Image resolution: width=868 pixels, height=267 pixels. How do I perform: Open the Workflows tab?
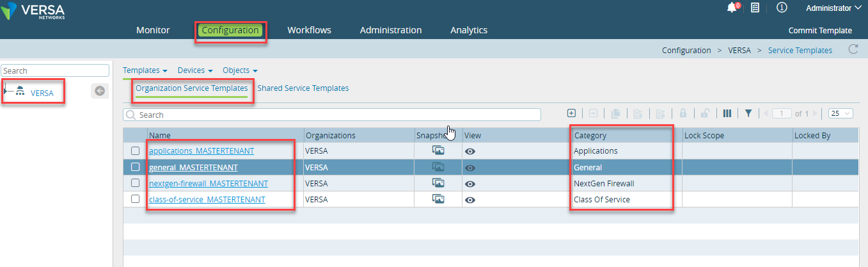(x=310, y=30)
